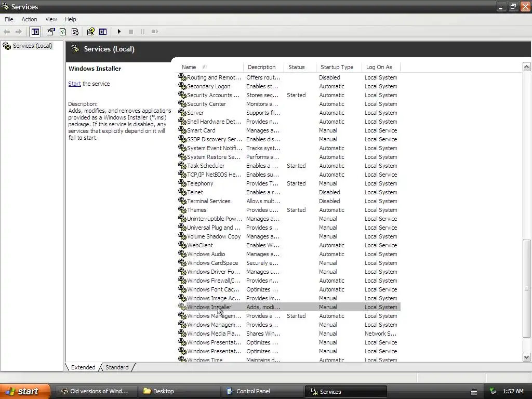
Task: Select the TCP/IP NetBIOS Helper row
Action: tap(289, 175)
